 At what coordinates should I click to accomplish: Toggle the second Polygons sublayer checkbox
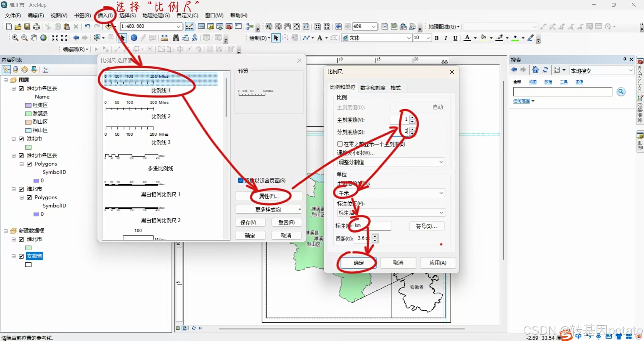click(x=29, y=197)
